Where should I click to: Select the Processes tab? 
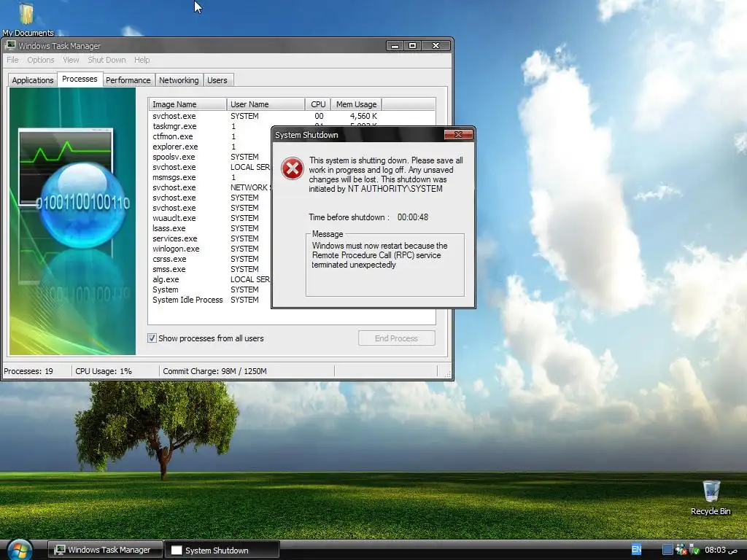pos(80,79)
